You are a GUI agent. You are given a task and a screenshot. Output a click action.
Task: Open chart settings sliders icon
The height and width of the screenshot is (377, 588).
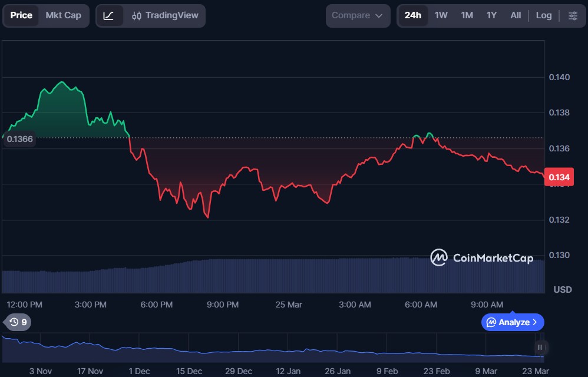point(573,16)
